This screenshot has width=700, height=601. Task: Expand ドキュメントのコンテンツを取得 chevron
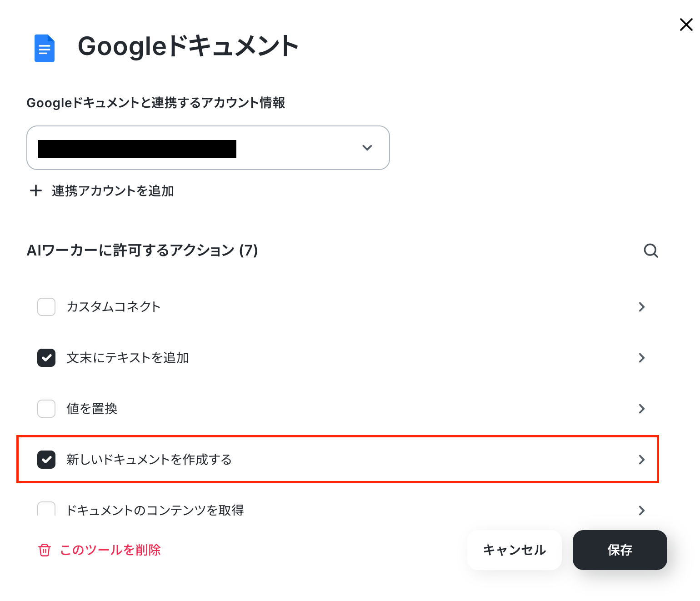pyautogui.click(x=642, y=510)
